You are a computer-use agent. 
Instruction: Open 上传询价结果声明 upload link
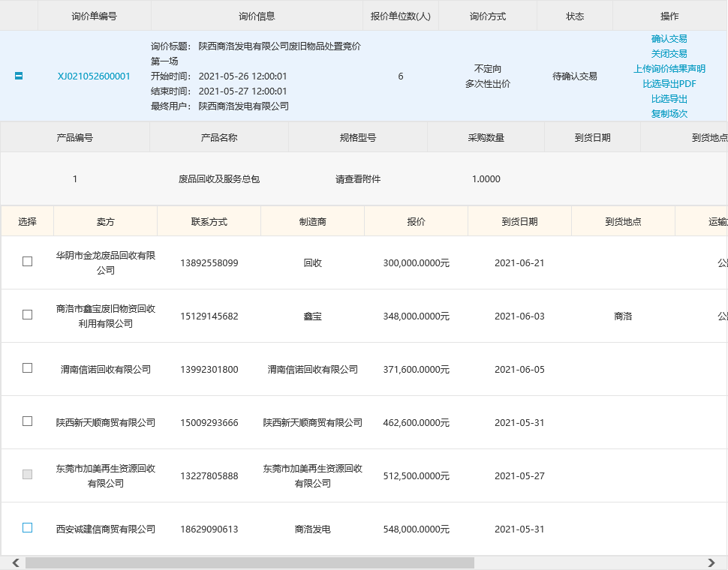coord(669,69)
